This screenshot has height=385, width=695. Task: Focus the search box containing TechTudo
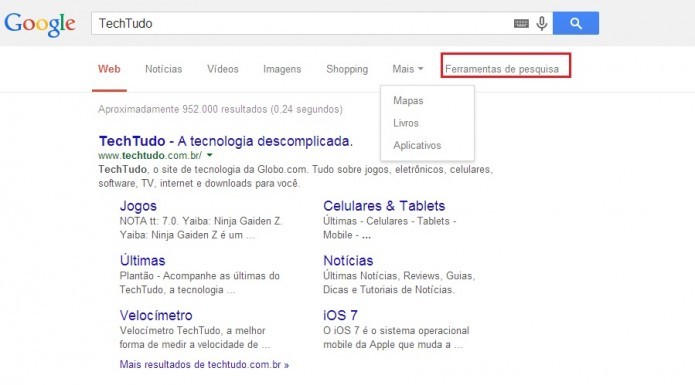click(301, 23)
